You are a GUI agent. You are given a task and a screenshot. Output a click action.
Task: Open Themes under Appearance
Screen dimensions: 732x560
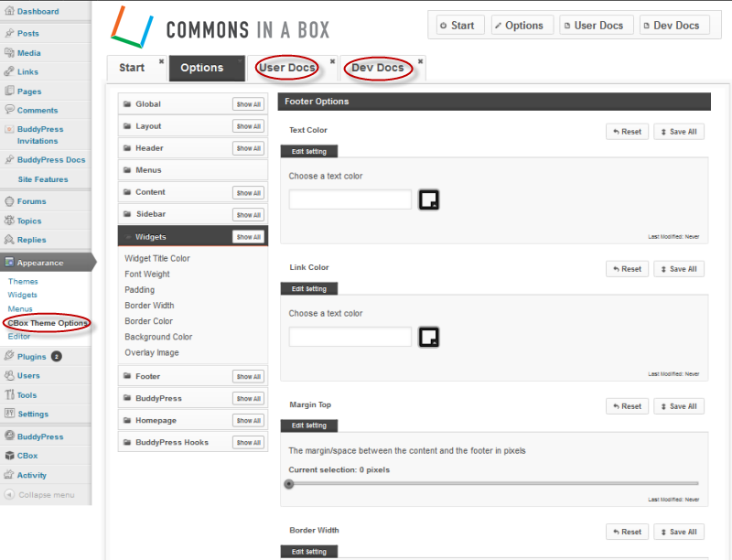pos(23,282)
